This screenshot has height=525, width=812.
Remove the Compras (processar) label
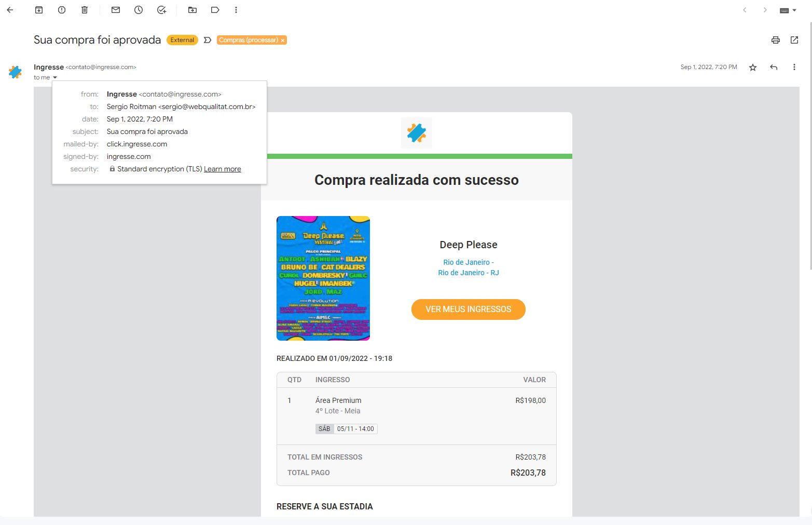(x=283, y=40)
